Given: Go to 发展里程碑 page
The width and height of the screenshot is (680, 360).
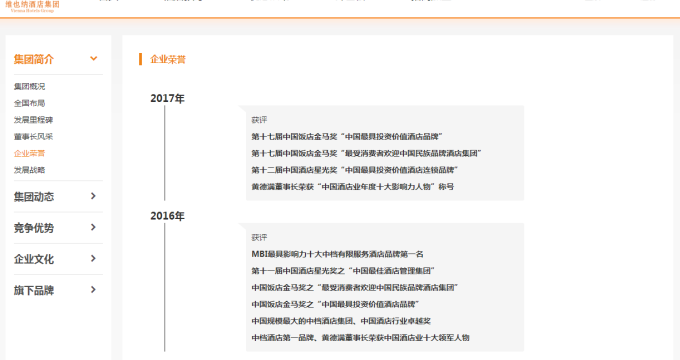Looking at the screenshot, I should click(x=33, y=120).
